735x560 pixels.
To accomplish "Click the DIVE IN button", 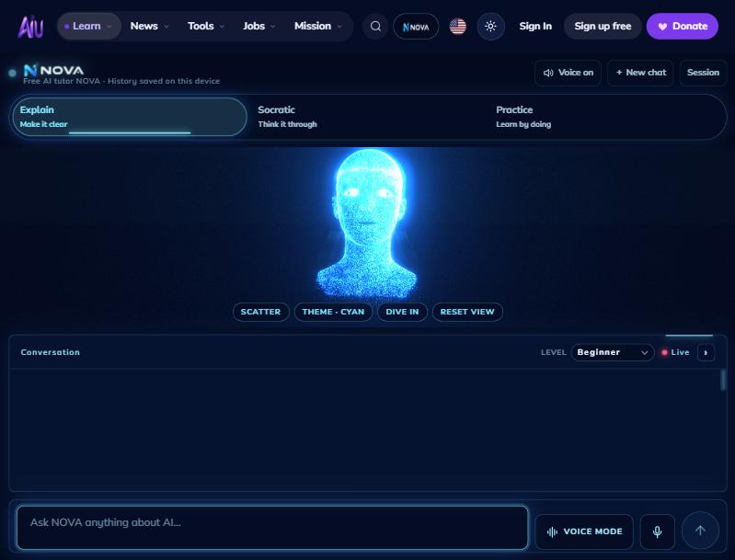I will [402, 312].
